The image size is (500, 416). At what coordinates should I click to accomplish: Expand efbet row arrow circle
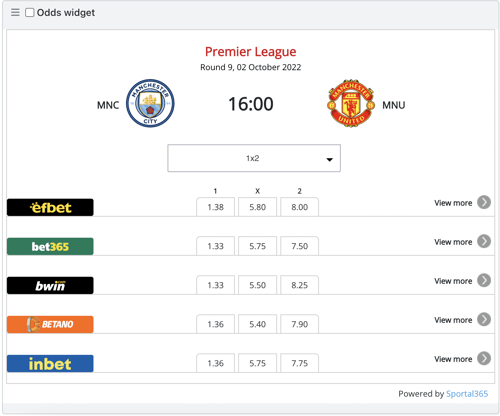click(x=484, y=202)
